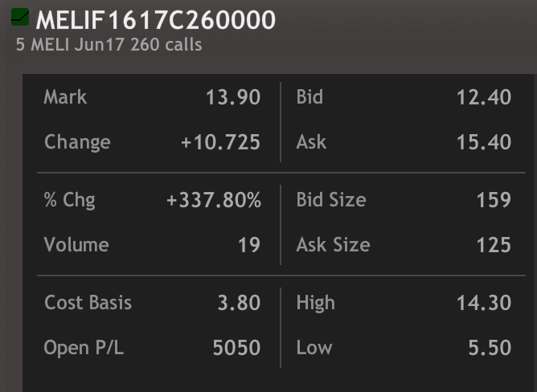Select the MELIF1617C260000 symbol title

tap(156, 20)
